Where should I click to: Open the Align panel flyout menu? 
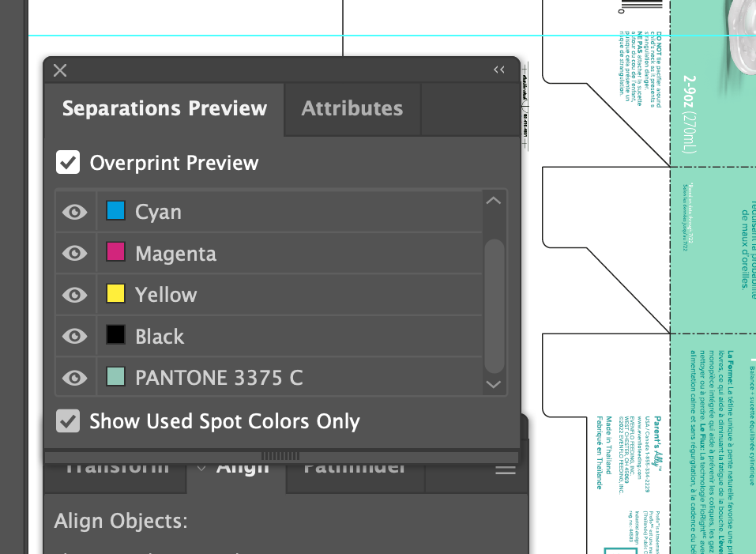pos(504,468)
